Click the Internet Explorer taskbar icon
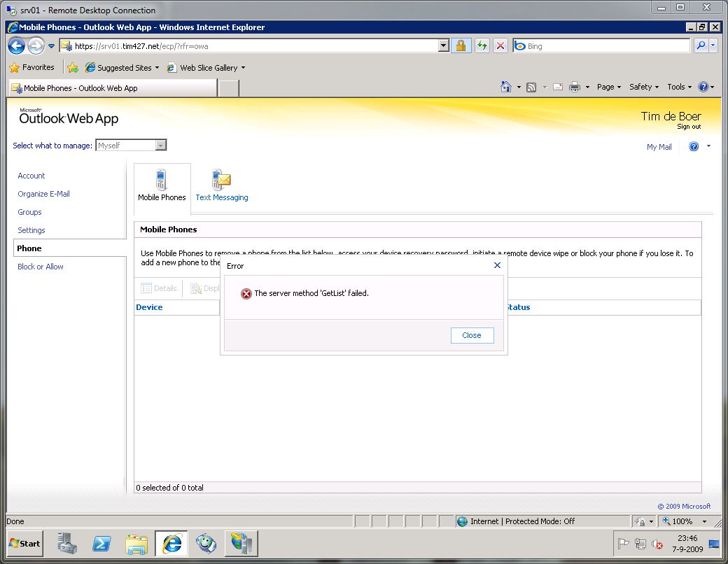 click(x=171, y=543)
